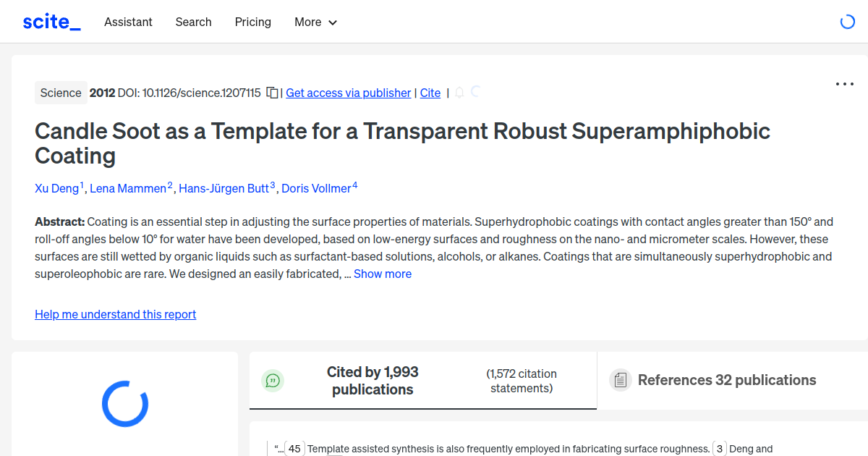Click the scite logo in the header

coord(51,22)
